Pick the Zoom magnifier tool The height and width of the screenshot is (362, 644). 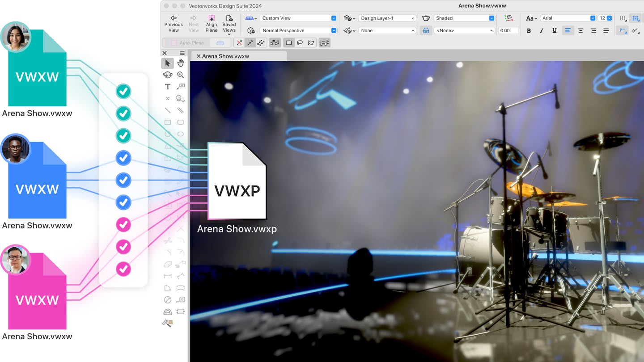pyautogui.click(x=181, y=75)
